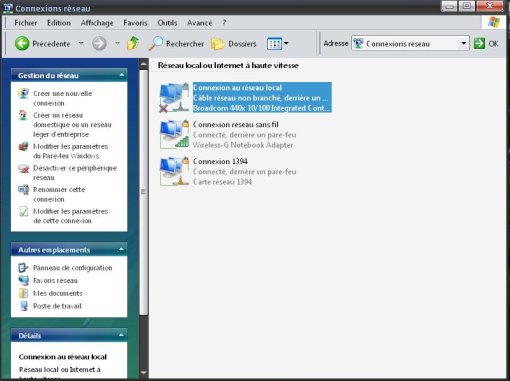
Task: Open the Avancé menu
Action: coord(199,23)
